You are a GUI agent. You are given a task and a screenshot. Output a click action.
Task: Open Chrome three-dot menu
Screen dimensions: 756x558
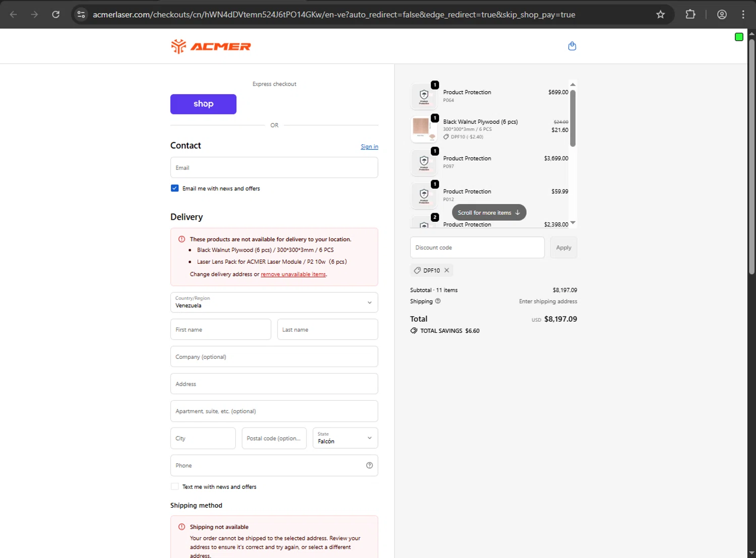[x=743, y=15]
